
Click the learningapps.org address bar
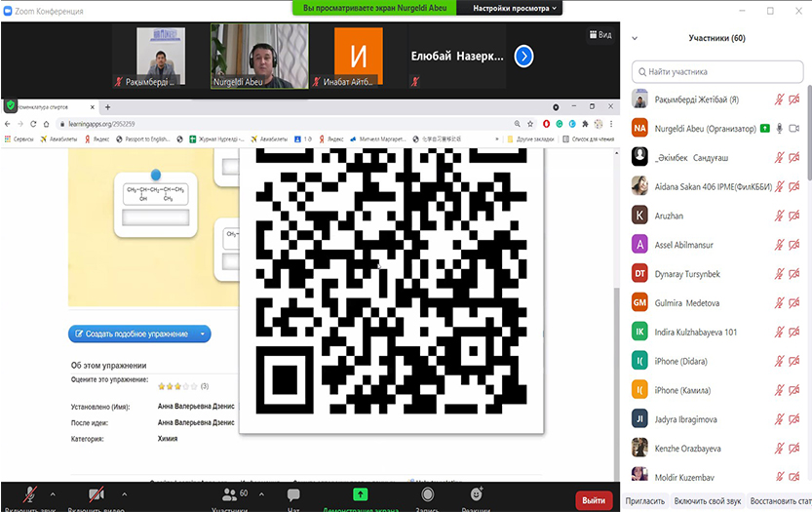[x=283, y=124]
